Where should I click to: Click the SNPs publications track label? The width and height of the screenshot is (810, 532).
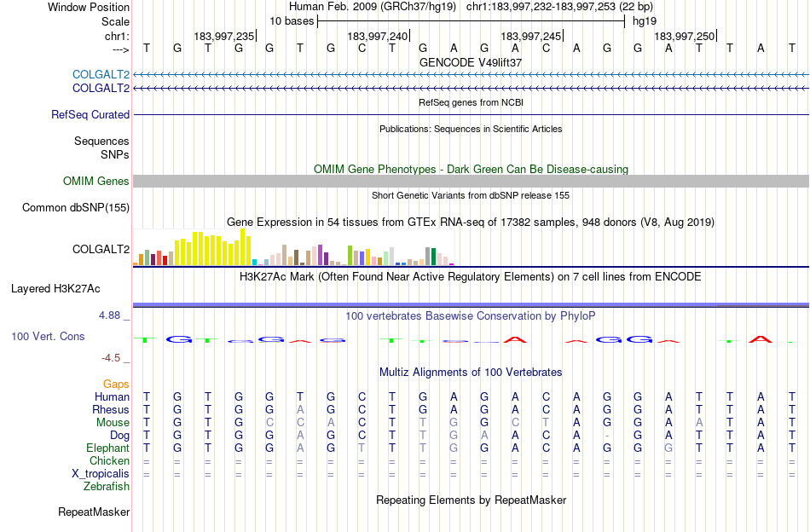(x=115, y=154)
